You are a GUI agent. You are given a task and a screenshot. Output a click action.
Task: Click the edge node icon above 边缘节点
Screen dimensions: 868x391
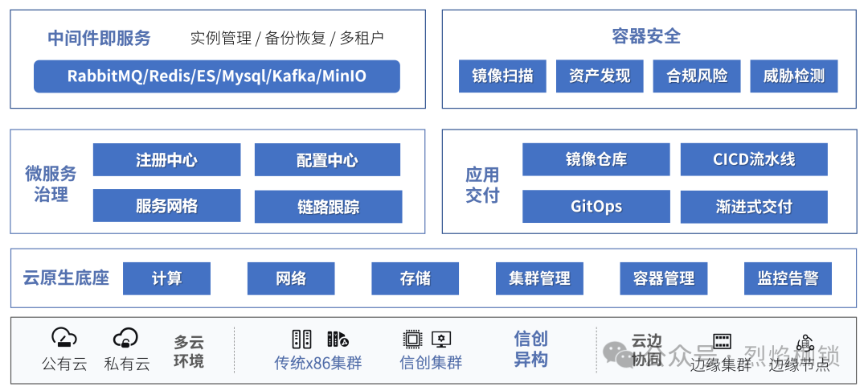(804, 344)
